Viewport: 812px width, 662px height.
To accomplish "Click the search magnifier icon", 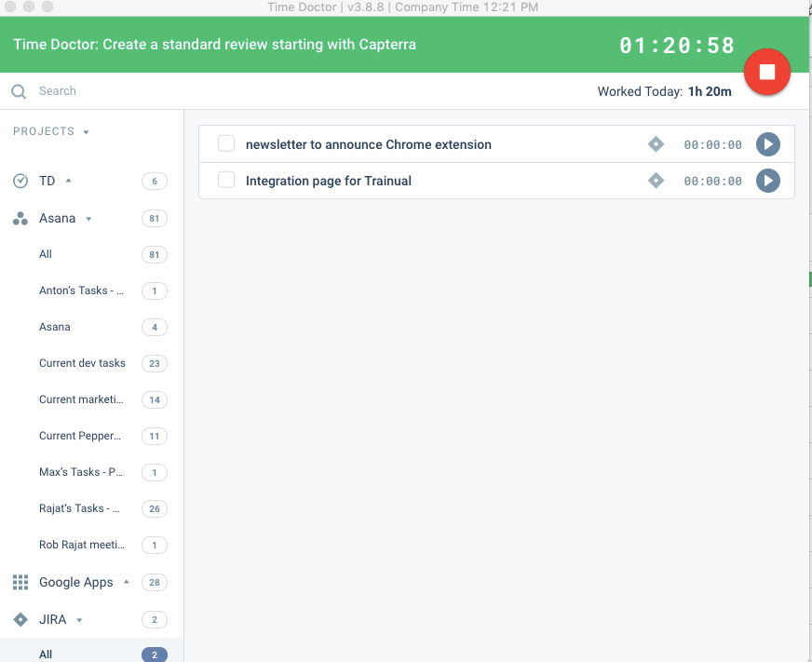I will [19, 91].
